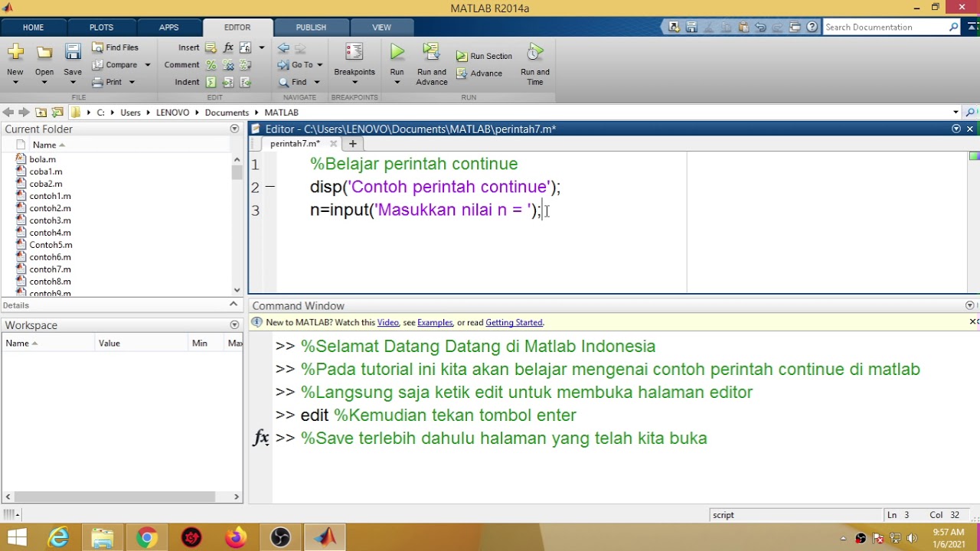The width and height of the screenshot is (980, 551).
Task: Open Firefox from taskbar
Action: tap(236, 538)
